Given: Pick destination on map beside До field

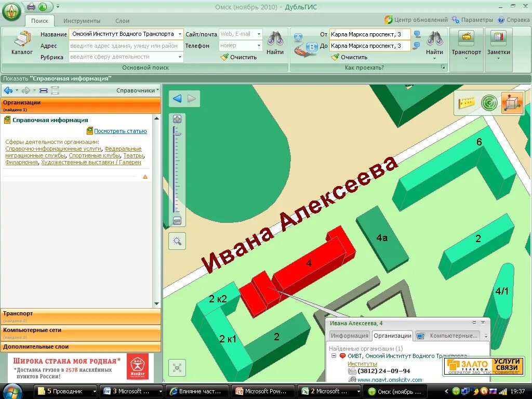Looking at the screenshot, I should point(417,46).
